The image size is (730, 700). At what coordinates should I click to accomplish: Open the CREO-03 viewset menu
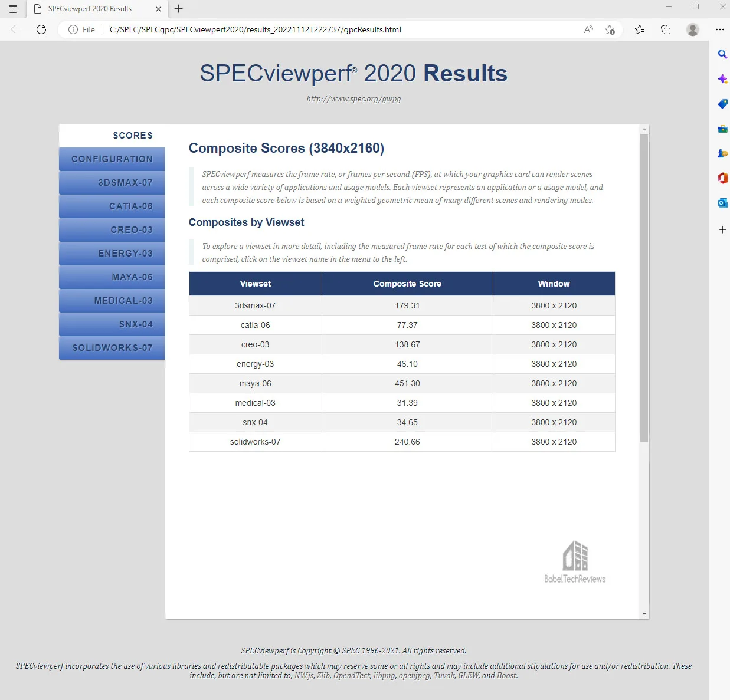112,230
